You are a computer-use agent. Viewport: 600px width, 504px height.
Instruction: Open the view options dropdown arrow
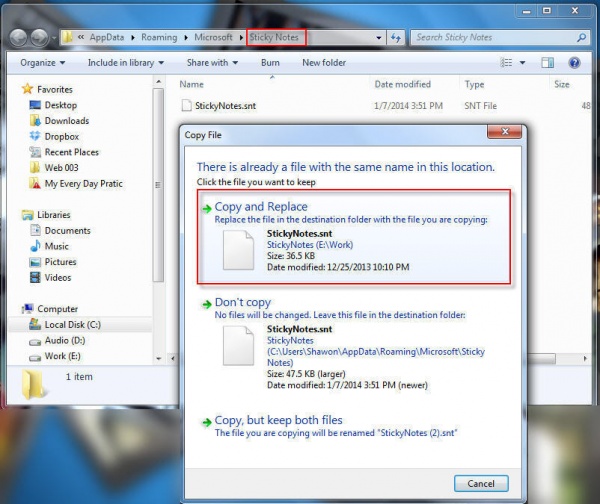coord(522,63)
